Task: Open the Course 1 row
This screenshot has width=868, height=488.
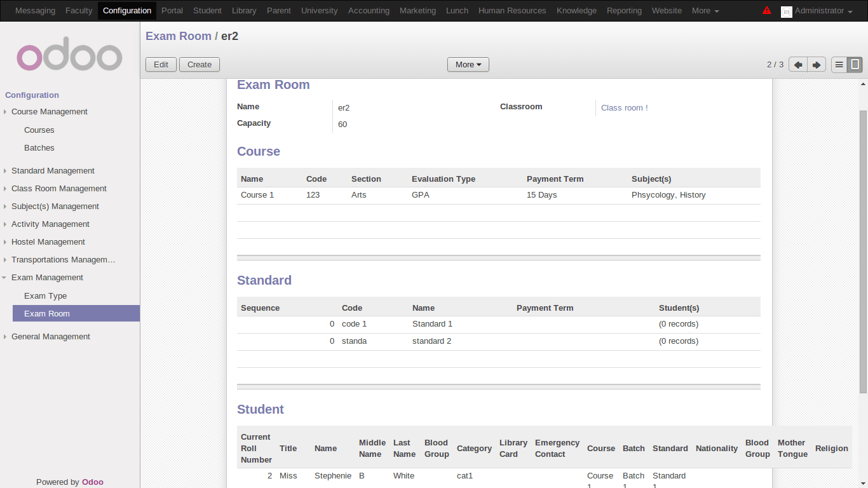Action: click(x=498, y=195)
